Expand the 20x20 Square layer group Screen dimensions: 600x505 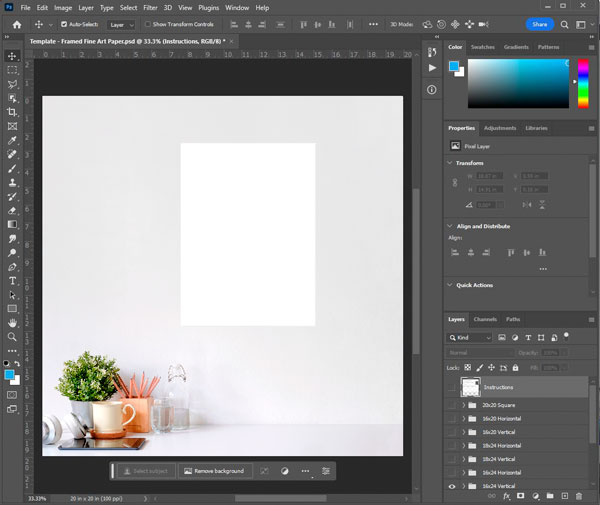coord(463,405)
